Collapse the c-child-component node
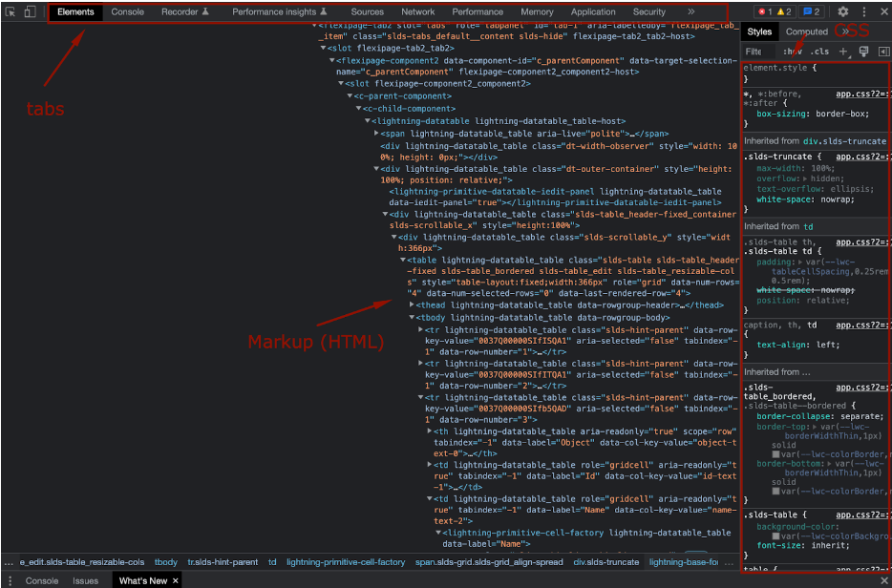892x588 pixels. coord(358,109)
